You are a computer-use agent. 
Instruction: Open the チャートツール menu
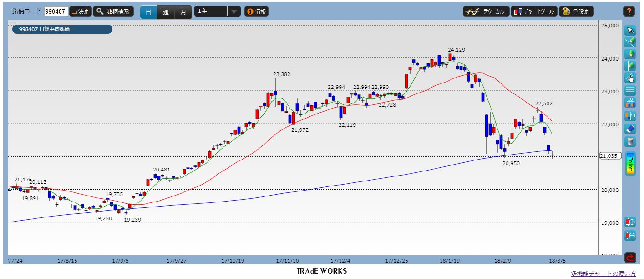(x=533, y=11)
